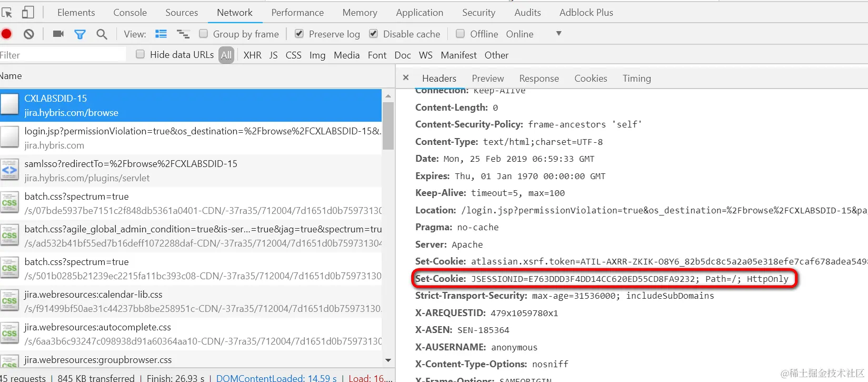Viewport: 868px width, 382px height.
Task: Filter requests by Img
Action: pos(317,55)
